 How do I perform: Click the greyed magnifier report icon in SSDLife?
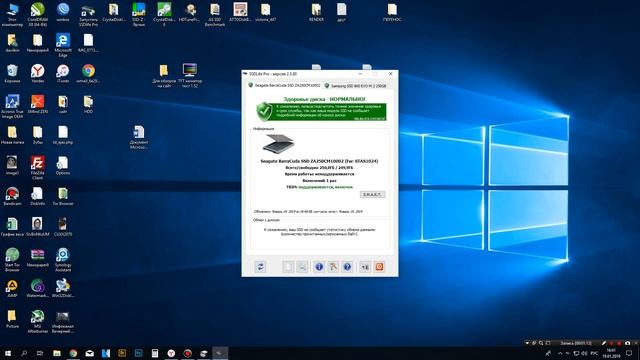click(x=302, y=267)
